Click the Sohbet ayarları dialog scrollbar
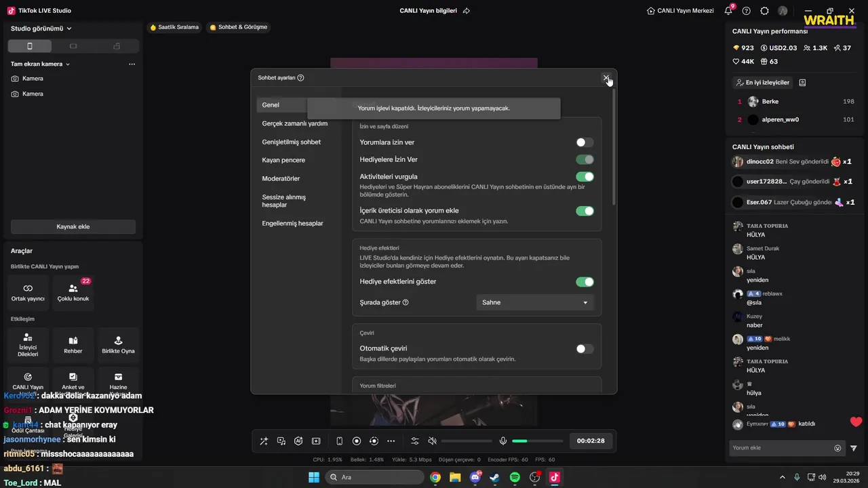Image resolution: width=868 pixels, height=488 pixels. (x=614, y=146)
